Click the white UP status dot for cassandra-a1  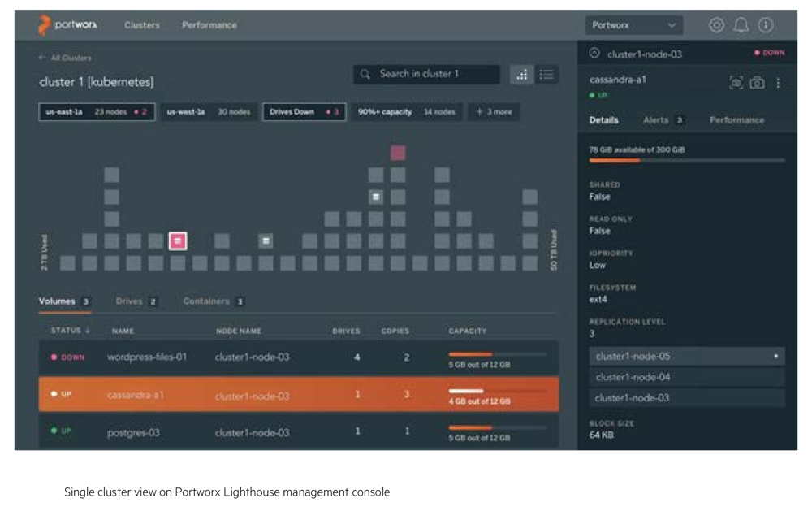pos(54,394)
